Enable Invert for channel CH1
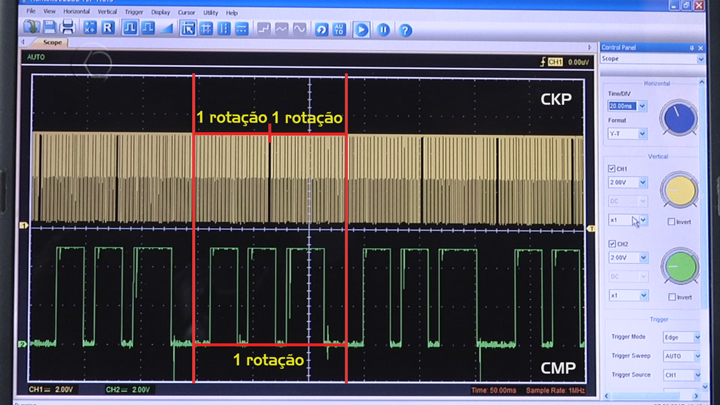This screenshot has width=720, height=405. (x=671, y=222)
